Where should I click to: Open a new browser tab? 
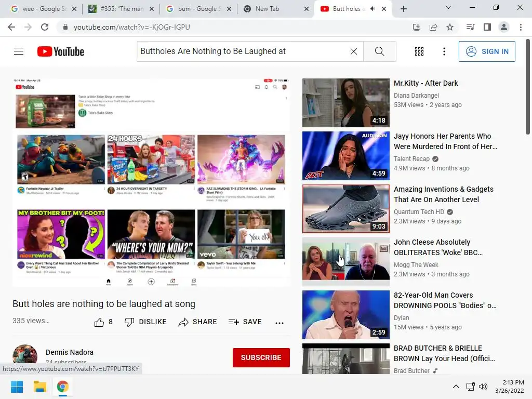tap(403, 9)
